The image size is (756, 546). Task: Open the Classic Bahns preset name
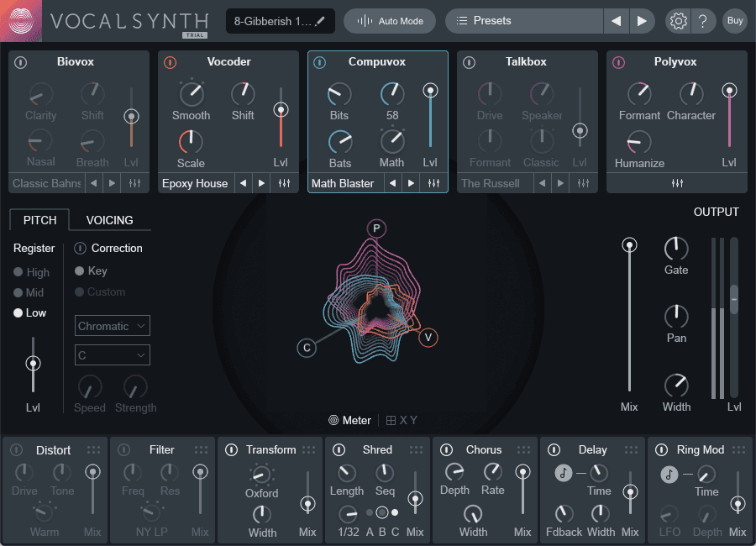47,183
